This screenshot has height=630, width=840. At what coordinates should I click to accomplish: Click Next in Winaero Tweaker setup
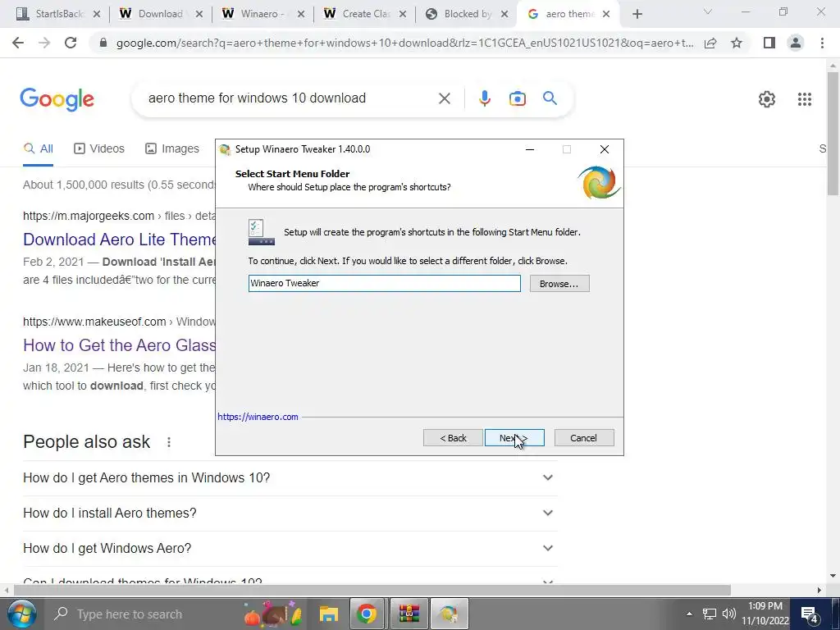click(x=514, y=438)
